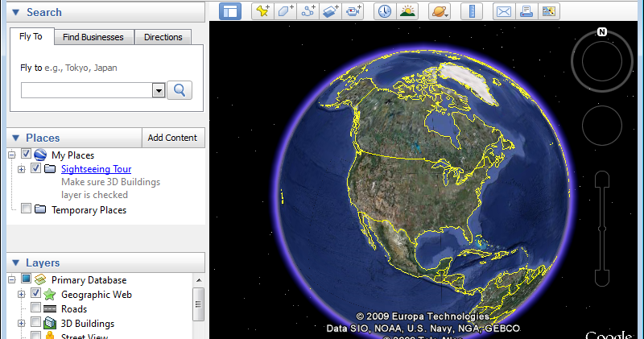Click the search magnifier button
Image resolution: width=644 pixels, height=339 pixels.
click(180, 90)
